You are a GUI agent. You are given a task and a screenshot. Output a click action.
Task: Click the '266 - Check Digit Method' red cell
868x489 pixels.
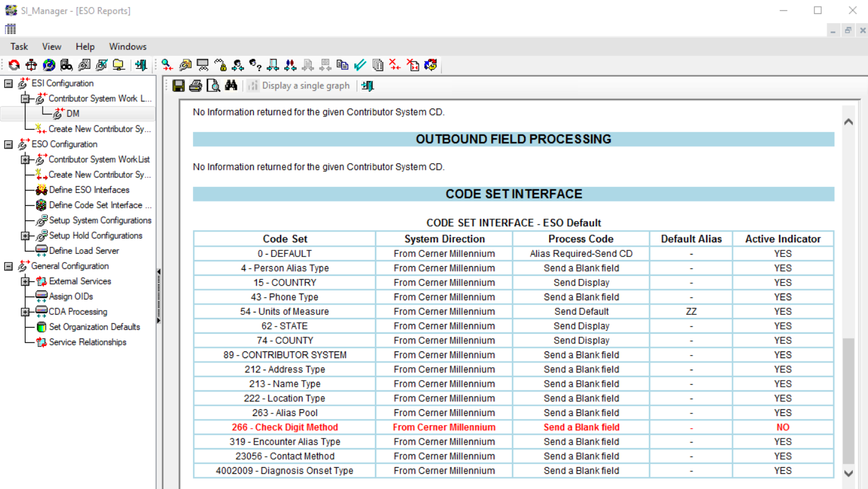(x=285, y=427)
